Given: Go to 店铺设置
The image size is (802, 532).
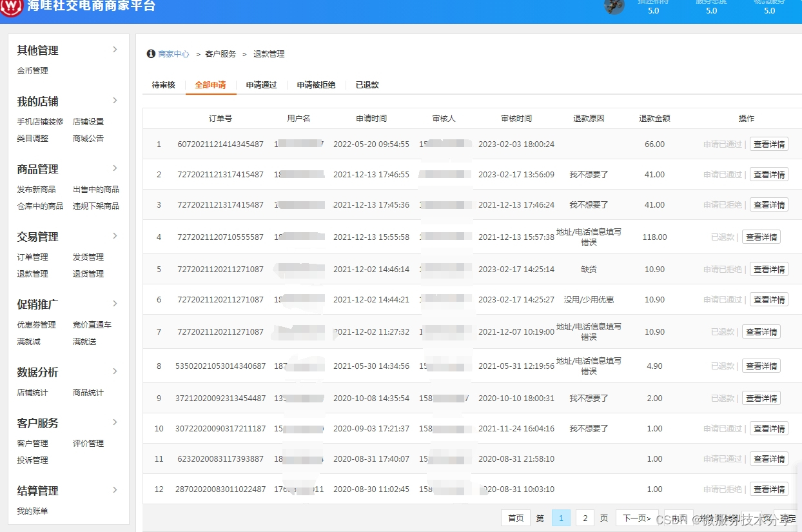Looking at the screenshot, I should click(88, 122).
